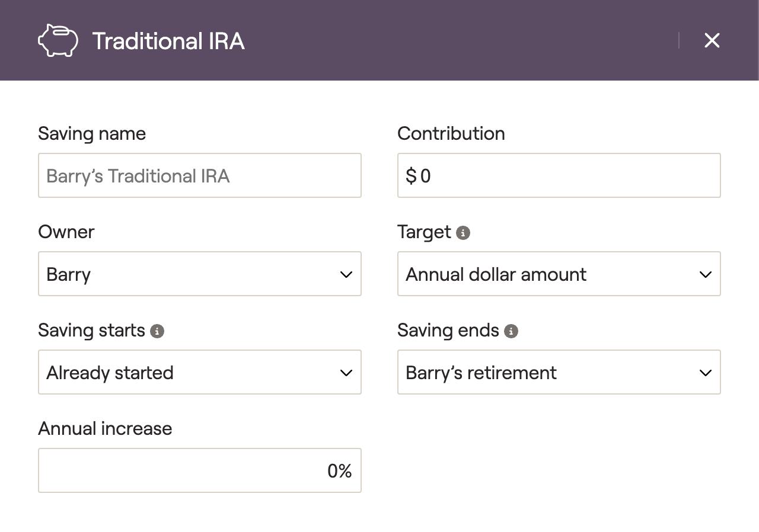Click the Saving name label
759x532 pixels.
(x=92, y=133)
